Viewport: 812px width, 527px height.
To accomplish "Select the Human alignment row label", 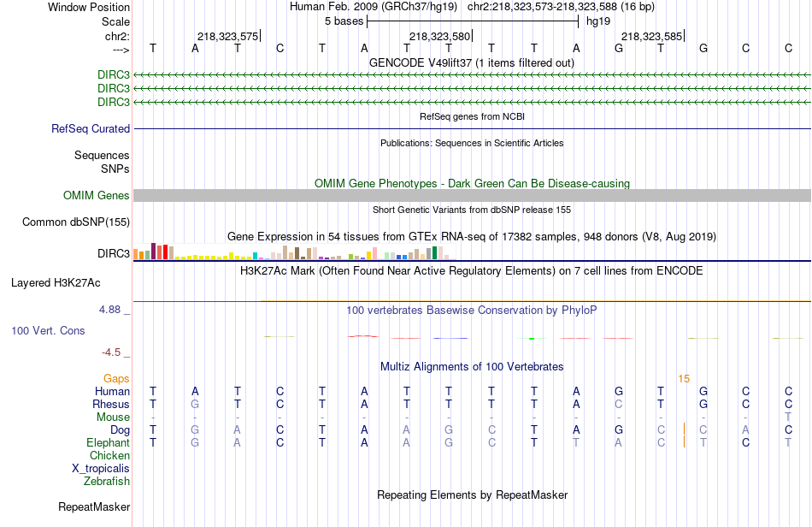I will tap(112, 391).
